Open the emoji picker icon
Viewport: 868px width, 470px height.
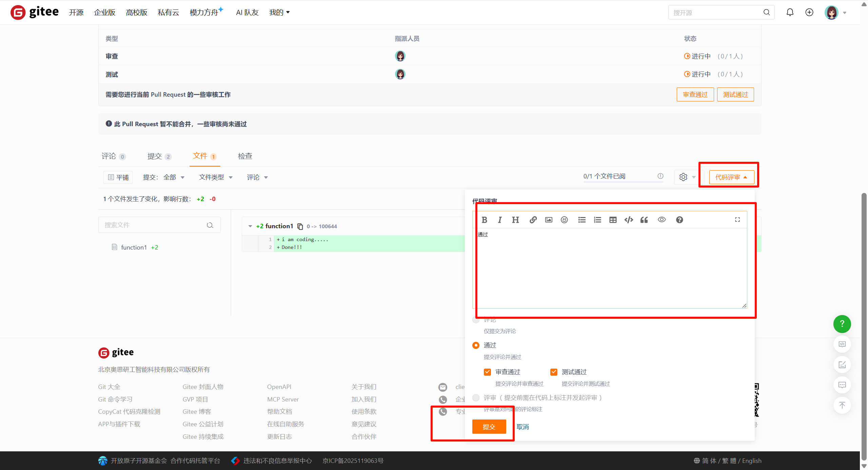pos(564,220)
